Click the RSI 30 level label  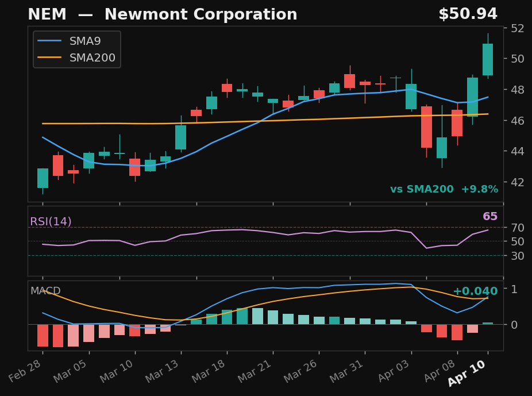coord(518,256)
